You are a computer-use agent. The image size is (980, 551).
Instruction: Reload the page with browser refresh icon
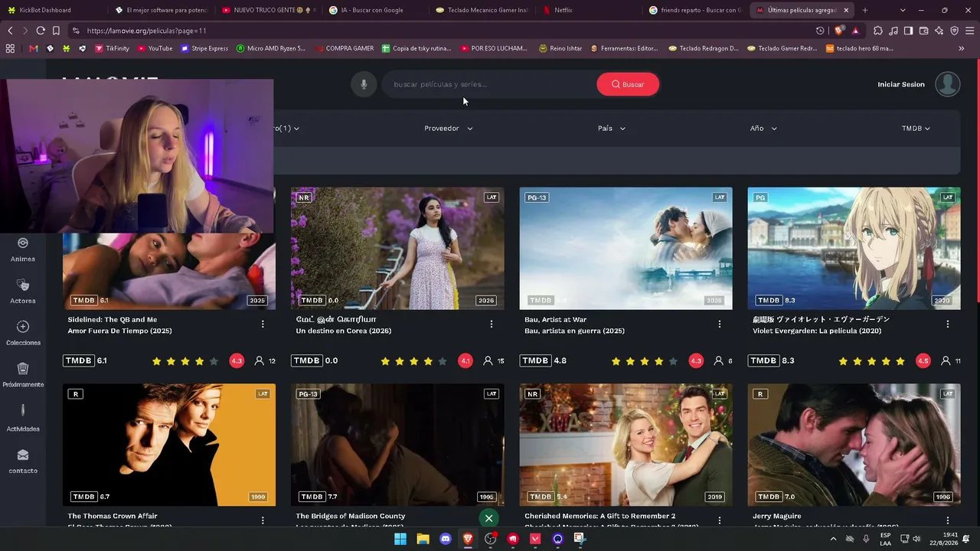click(41, 31)
